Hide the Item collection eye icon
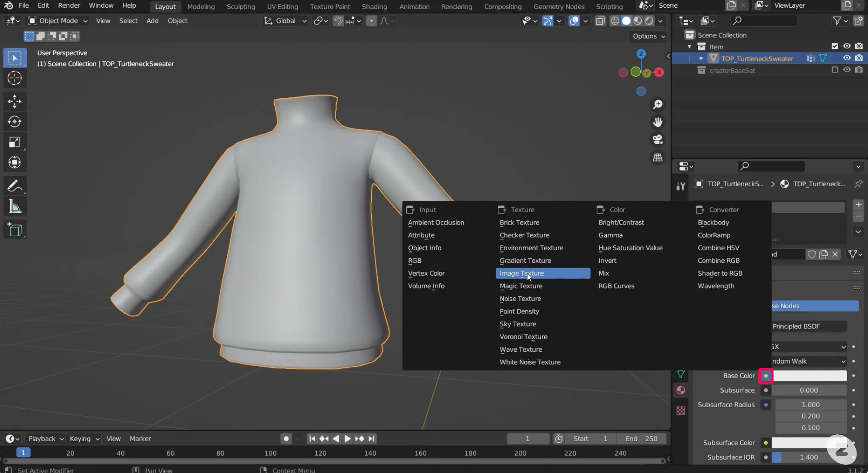Image resolution: width=868 pixels, height=473 pixels. coord(847,46)
